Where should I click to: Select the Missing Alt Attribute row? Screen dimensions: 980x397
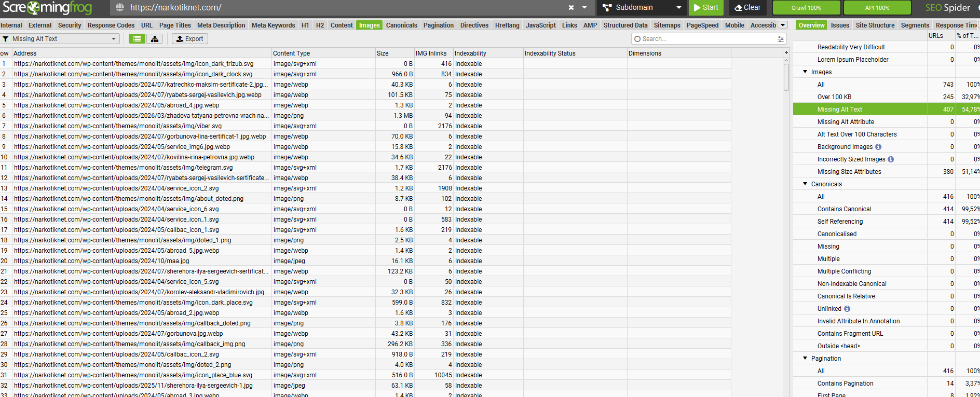pos(887,122)
